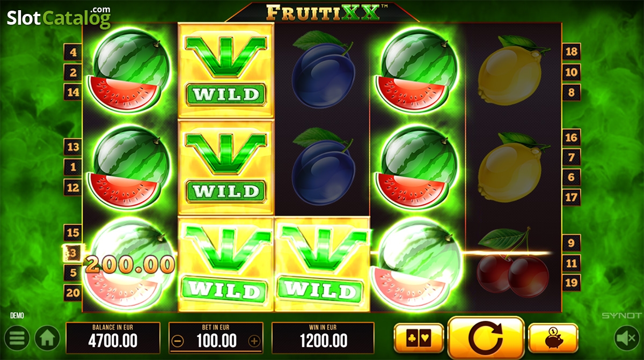Image resolution: width=644 pixels, height=360 pixels.
Task: Toggle the muted speaker sound icon
Action: click(626, 338)
